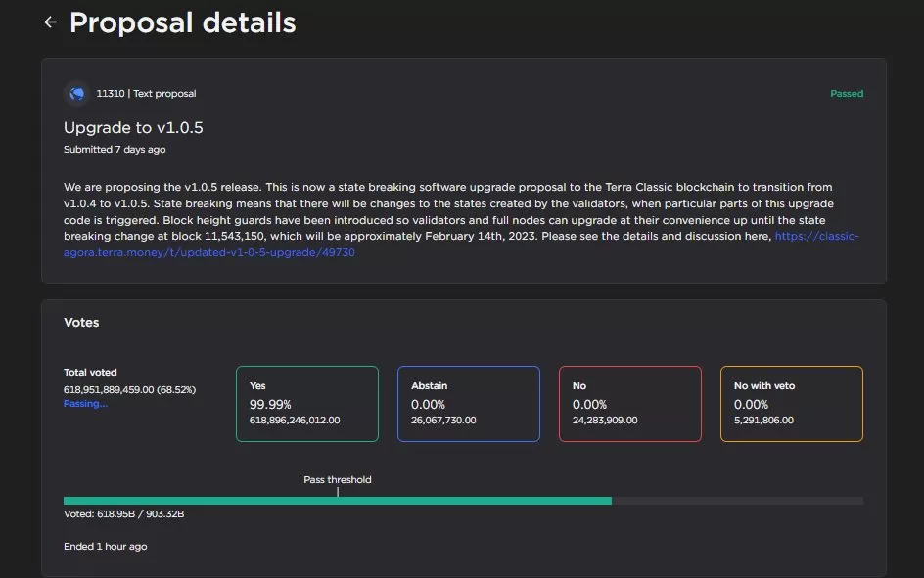Click the 11310 | Text proposal label
Image resolution: width=924 pixels, height=578 pixels.
click(146, 94)
